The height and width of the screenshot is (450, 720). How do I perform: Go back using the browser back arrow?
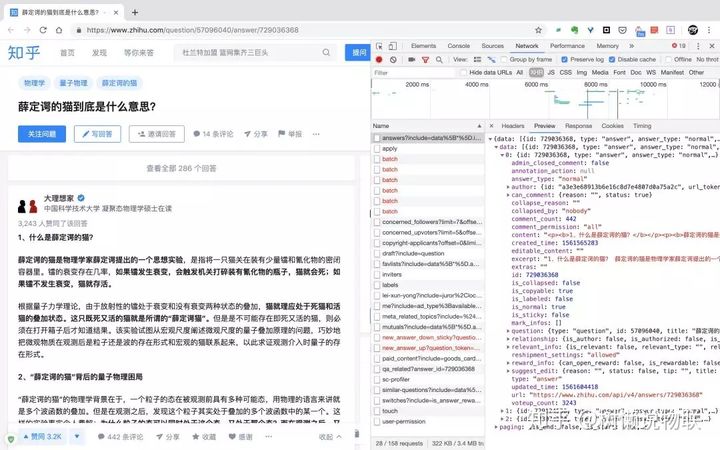(11, 30)
